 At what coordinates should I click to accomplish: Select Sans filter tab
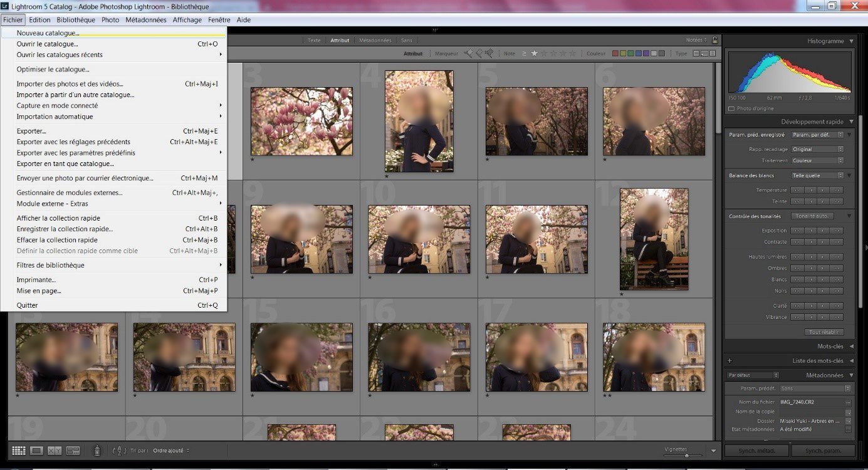click(407, 40)
